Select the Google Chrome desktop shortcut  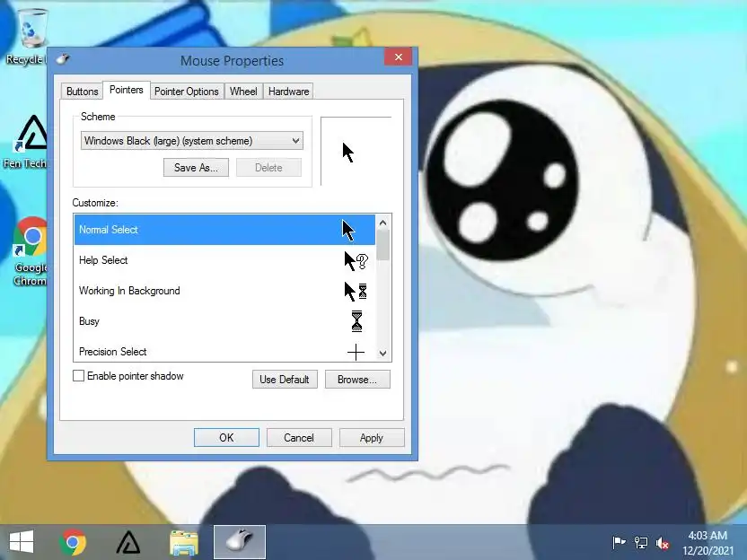30,251
